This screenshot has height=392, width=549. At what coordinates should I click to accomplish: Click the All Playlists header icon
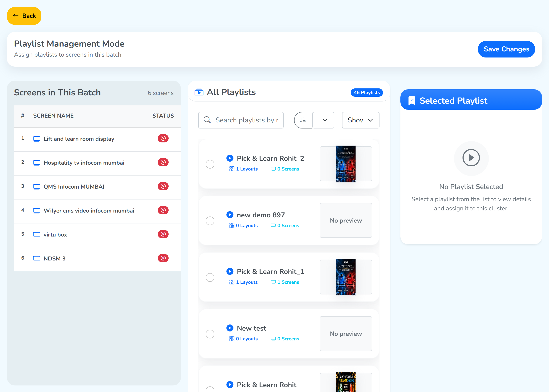(x=199, y=92)
